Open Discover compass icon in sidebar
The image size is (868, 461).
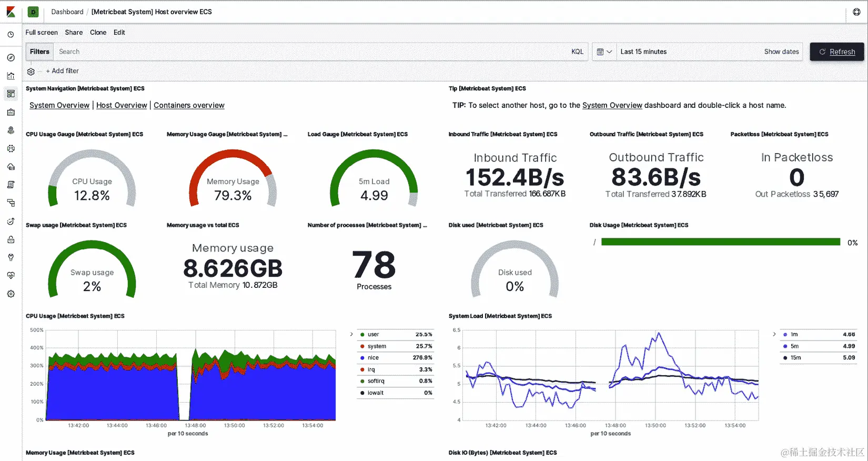[11, 57]
